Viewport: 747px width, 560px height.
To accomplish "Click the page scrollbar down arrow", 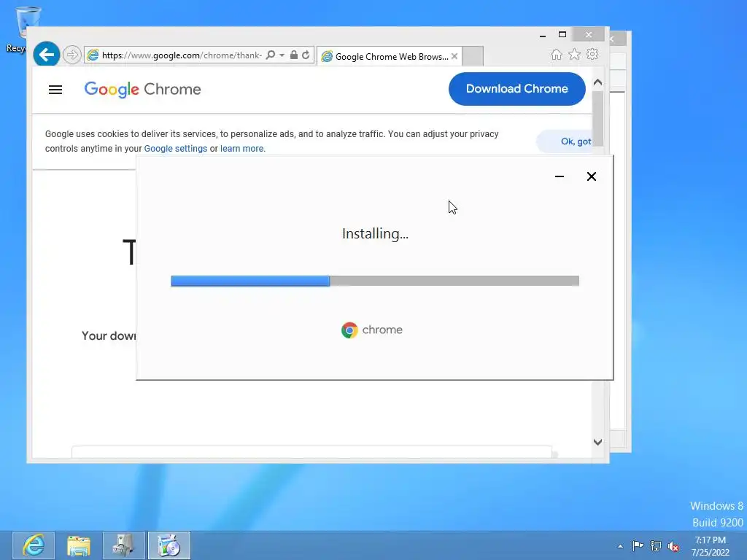I will click(x=598, y=442).
